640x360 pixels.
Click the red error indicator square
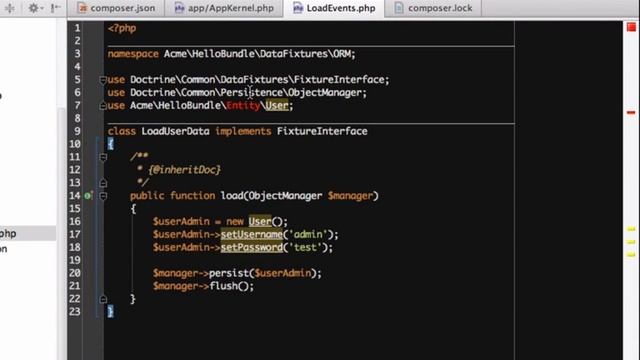pos(631,27)
